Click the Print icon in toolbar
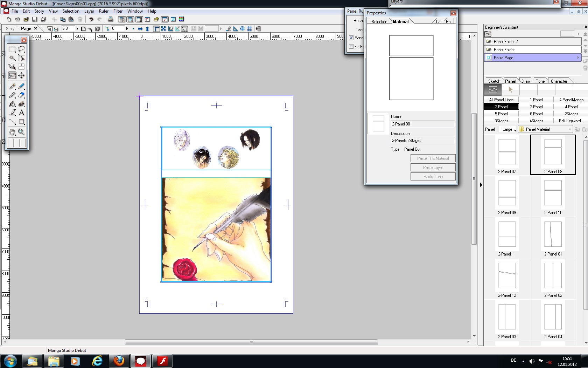This screenshot has height=368, width=588. coord(111,19)
